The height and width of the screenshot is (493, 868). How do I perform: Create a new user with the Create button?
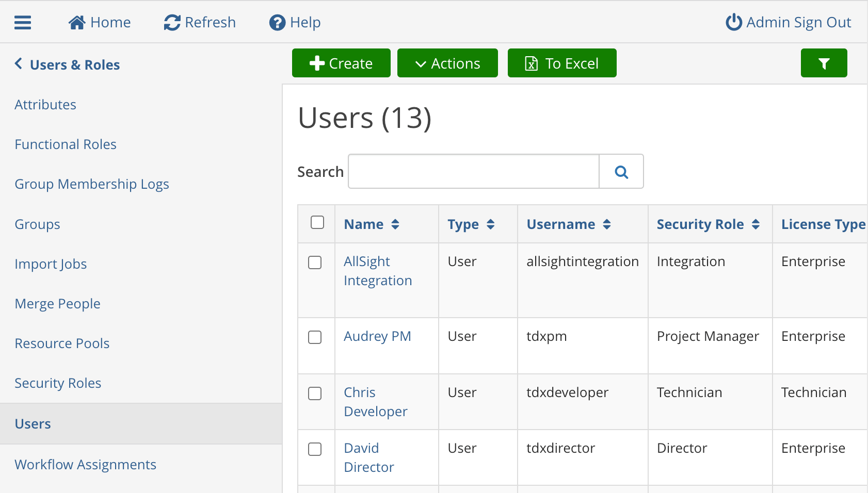[x=341, y=63]
